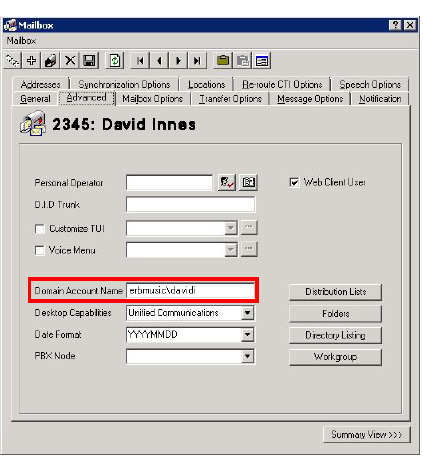Click Customize TUI browse ellipsis button
423x476 pixels.
249,228
